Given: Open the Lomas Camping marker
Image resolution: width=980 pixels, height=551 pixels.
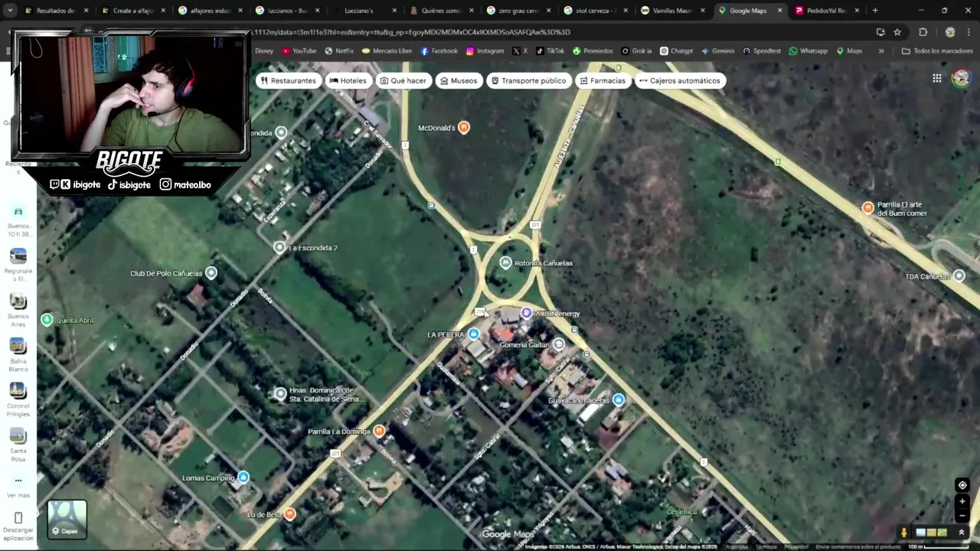Looking at the screenshot, I should (243, 478).
